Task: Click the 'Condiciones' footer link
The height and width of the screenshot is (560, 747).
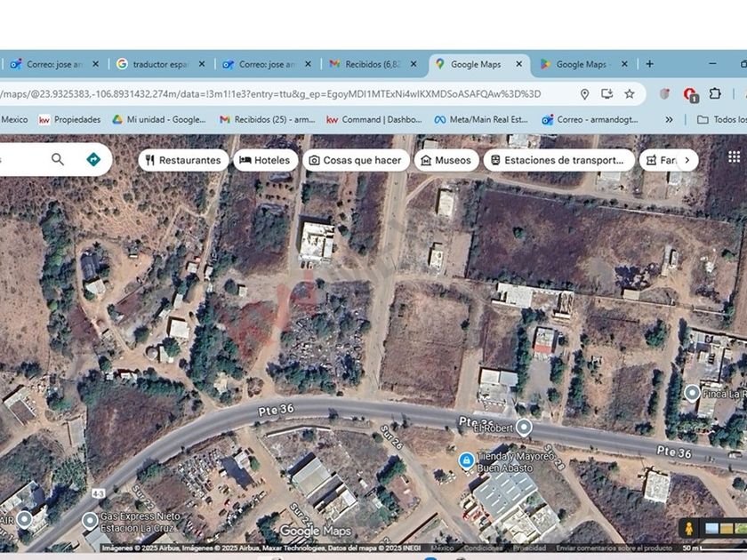Action: 482,548
